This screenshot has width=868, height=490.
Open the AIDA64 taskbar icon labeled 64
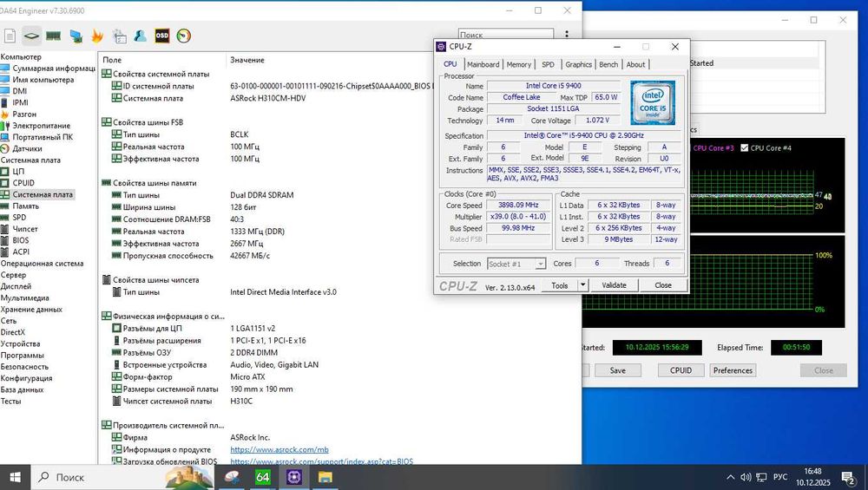263,477
